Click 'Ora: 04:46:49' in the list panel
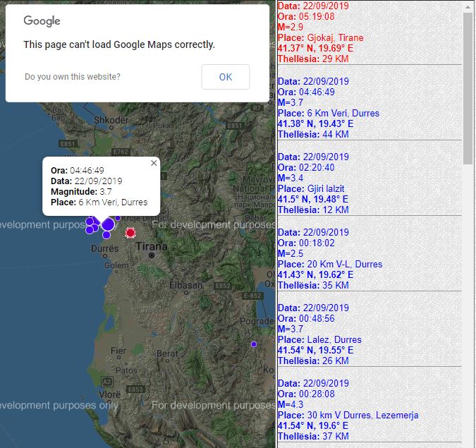 pos(306,92)
